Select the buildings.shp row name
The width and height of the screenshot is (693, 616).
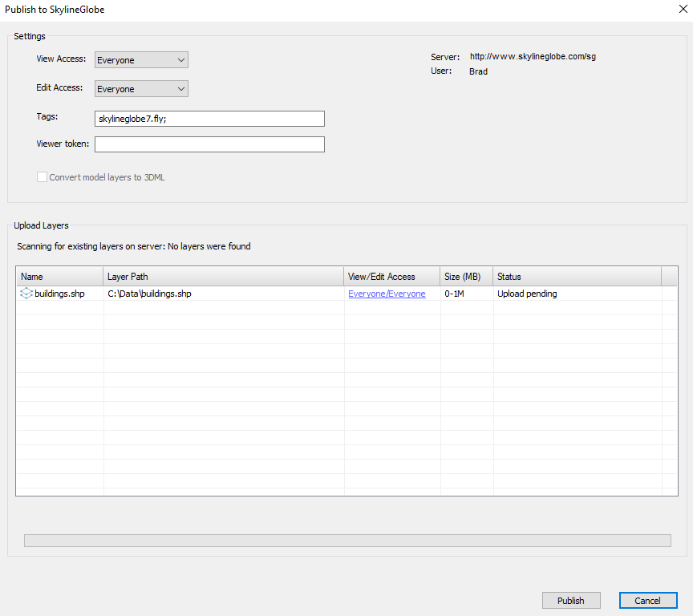tap(59, 294)
